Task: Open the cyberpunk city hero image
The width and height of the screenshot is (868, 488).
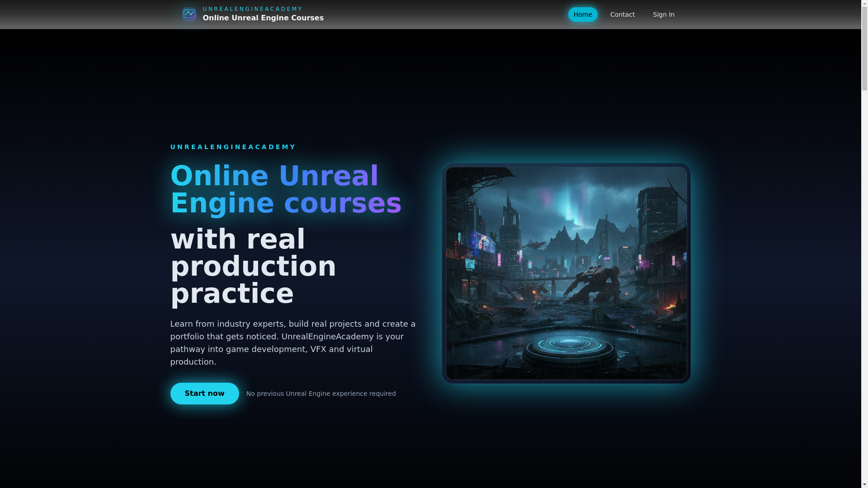Action: point(566,273)
